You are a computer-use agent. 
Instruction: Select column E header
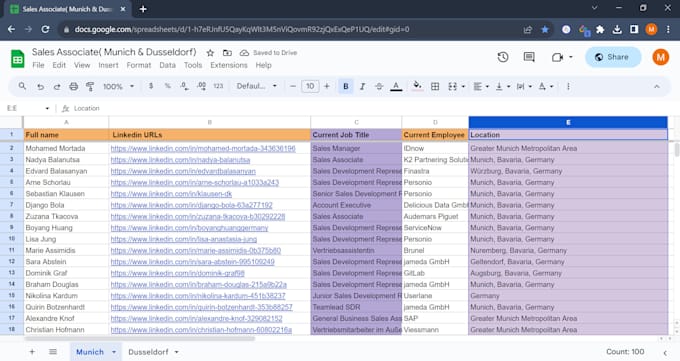[x=568, y=122]
